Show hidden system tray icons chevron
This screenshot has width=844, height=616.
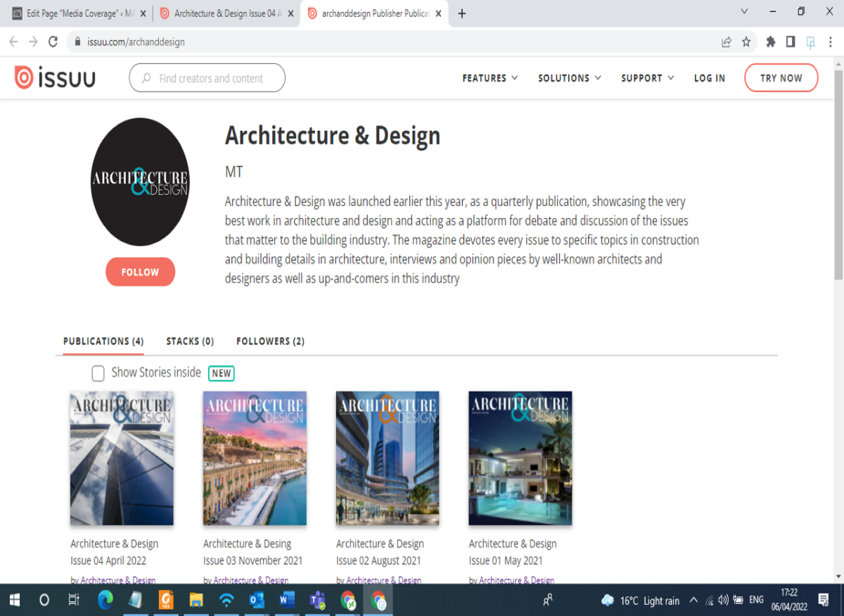click(x=693, y=601)
